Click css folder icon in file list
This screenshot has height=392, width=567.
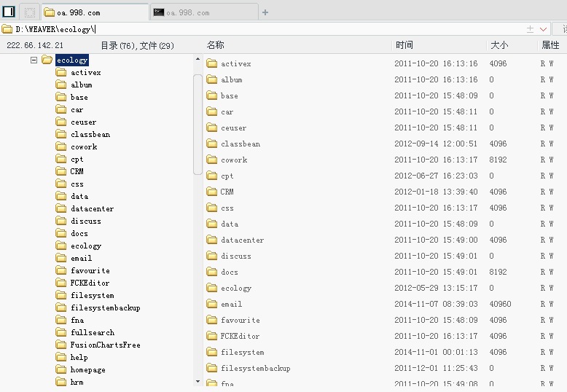211,208
